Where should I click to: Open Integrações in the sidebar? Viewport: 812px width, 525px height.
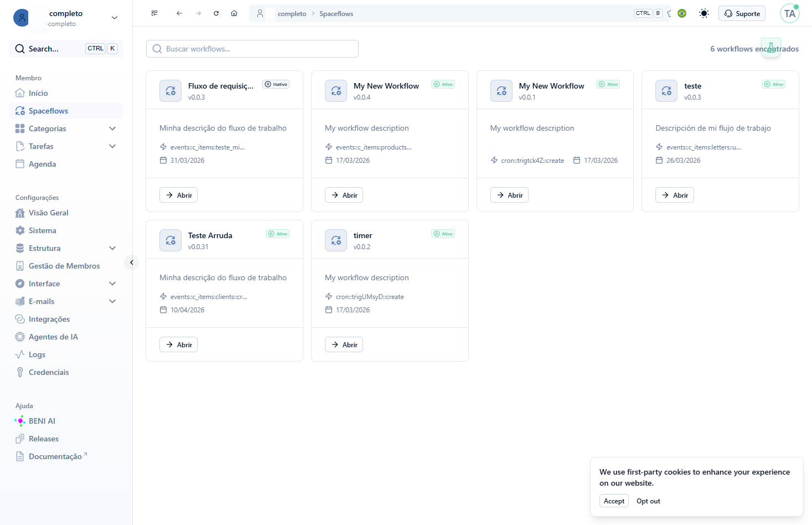click(66, 319)
